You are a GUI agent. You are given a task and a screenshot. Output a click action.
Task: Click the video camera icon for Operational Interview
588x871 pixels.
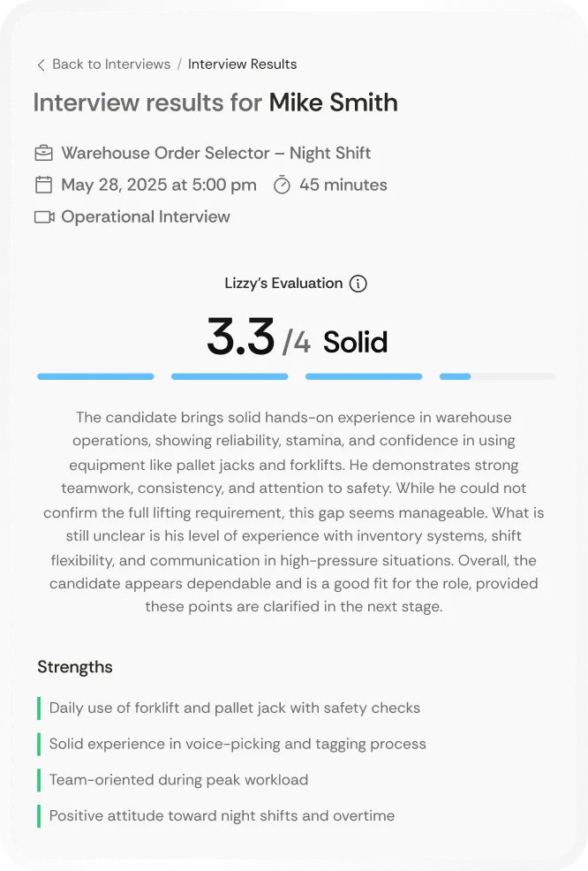pos(42,216)
